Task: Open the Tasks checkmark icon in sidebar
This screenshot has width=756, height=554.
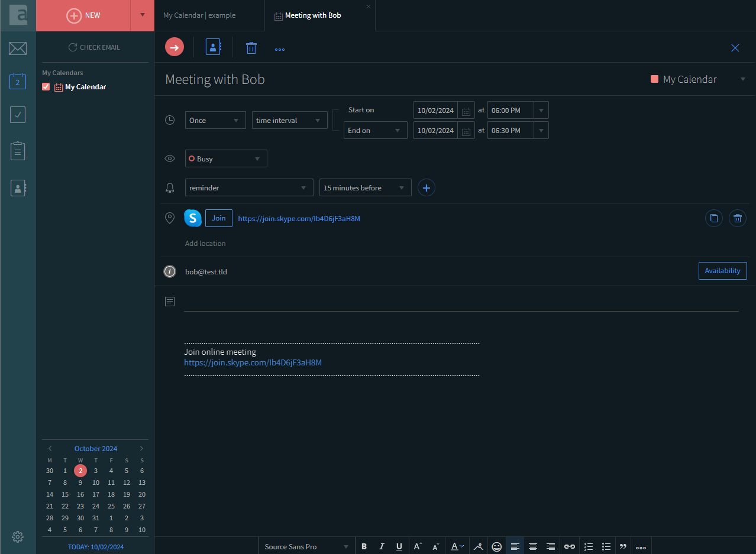Action: (x=18, y=115)
